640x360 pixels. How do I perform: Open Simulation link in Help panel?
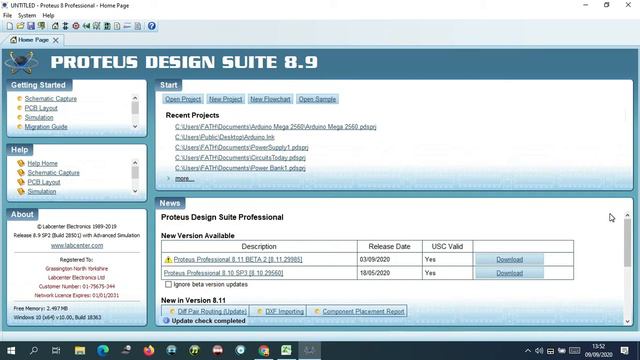point(42,191)
